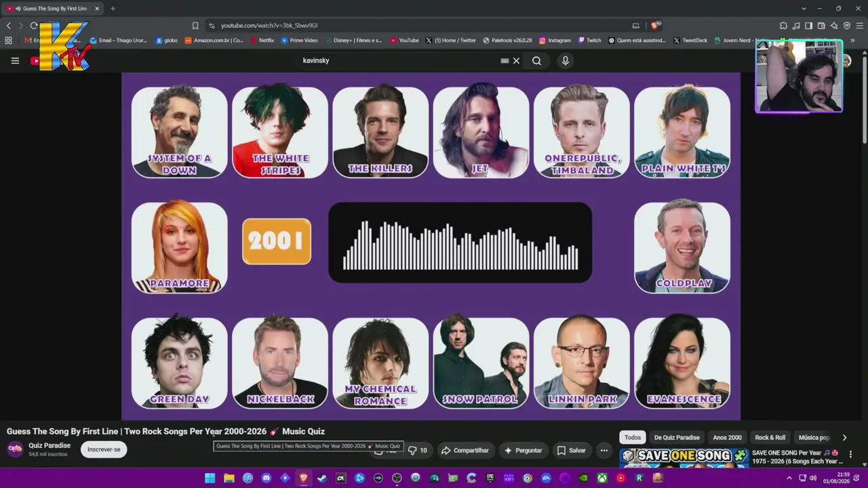Bookmark this page from the address bar

pyautogui.click(x=195, y=26)
